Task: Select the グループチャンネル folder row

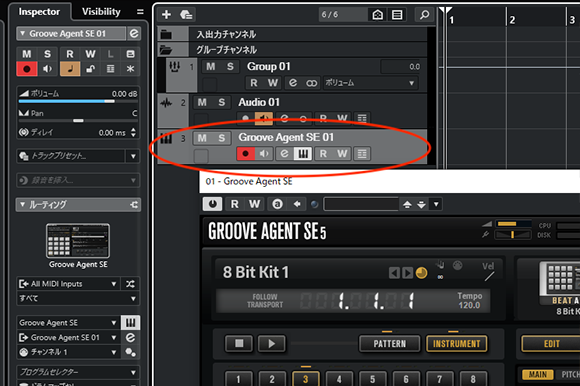Action: [x=292, y=50]
